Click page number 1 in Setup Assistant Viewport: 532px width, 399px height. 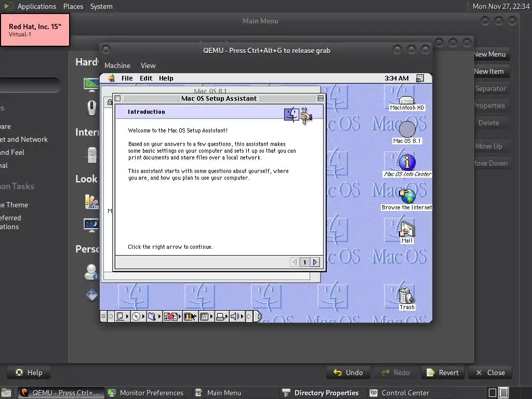[304, 262]
